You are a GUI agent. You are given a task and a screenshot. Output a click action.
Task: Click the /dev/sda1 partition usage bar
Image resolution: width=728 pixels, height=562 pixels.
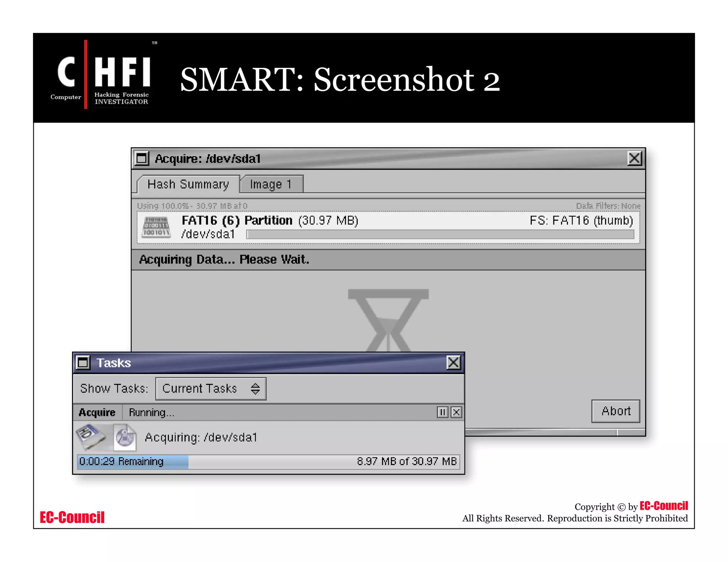[440, 234]
